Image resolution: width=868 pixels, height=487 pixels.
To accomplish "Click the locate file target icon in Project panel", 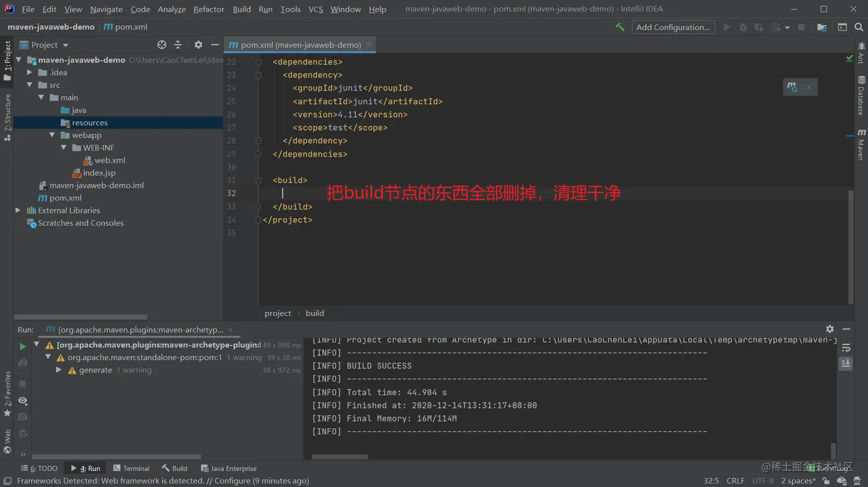I will 162,45.
